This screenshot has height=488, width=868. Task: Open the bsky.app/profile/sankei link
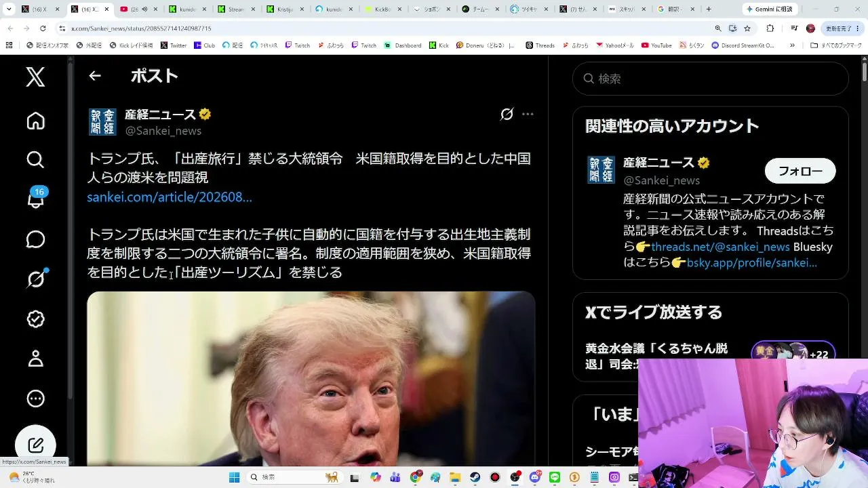click(751, 263)
